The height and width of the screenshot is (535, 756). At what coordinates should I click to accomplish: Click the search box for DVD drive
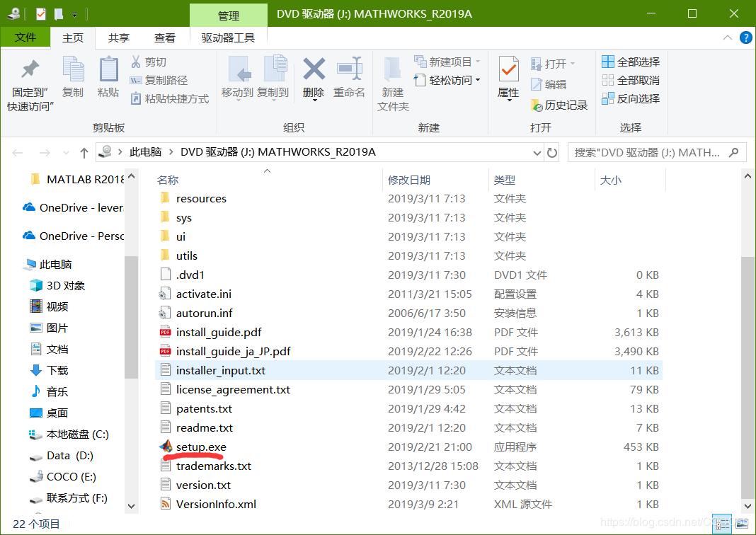(x=657, y=153)
